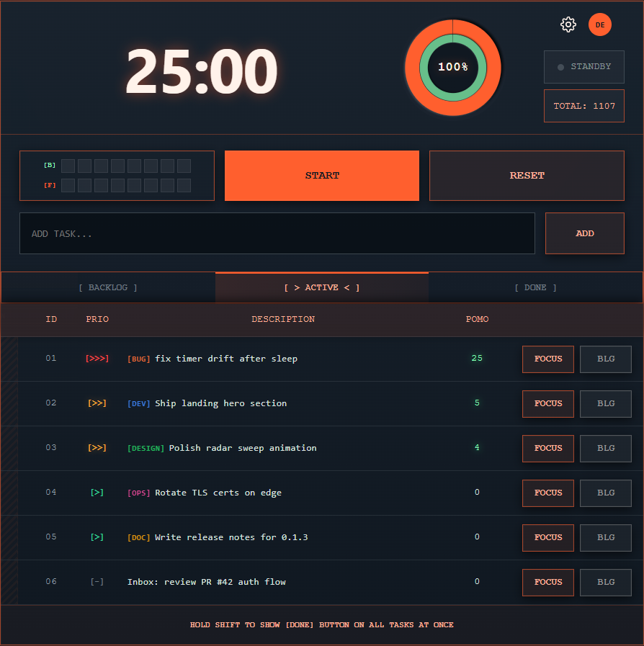Select 'Write release notes for 0.1.3' description
The height and width of the screenshot is (646, 644).
(231, 537)
